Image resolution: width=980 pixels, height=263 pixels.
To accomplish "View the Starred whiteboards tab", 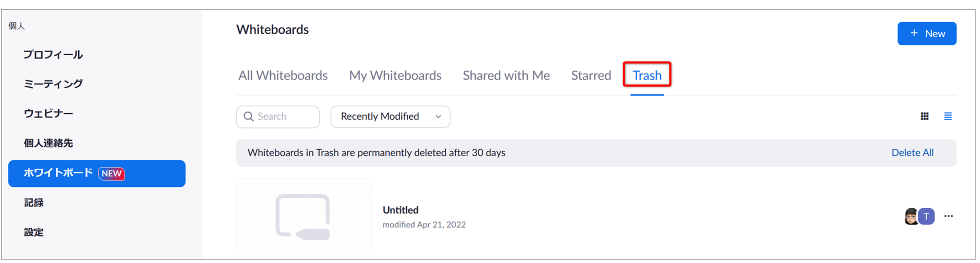I will 591,75.
